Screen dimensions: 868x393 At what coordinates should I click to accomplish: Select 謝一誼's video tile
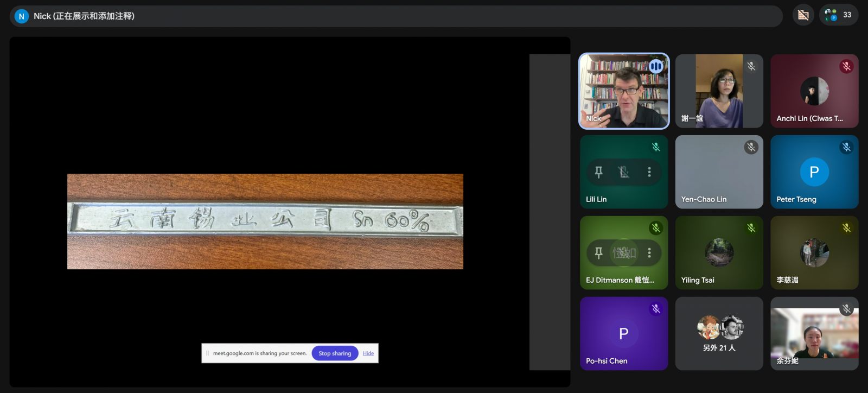719,91
